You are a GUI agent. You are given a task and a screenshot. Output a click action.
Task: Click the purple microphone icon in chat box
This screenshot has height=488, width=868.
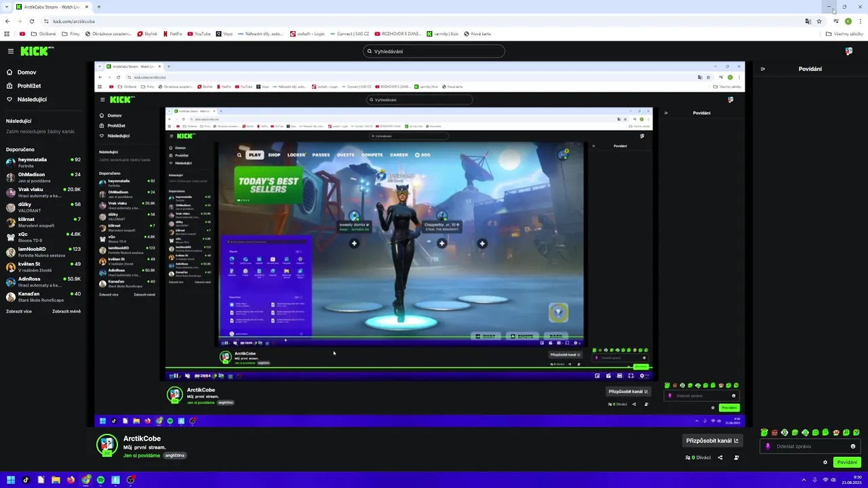coord(768,446)
